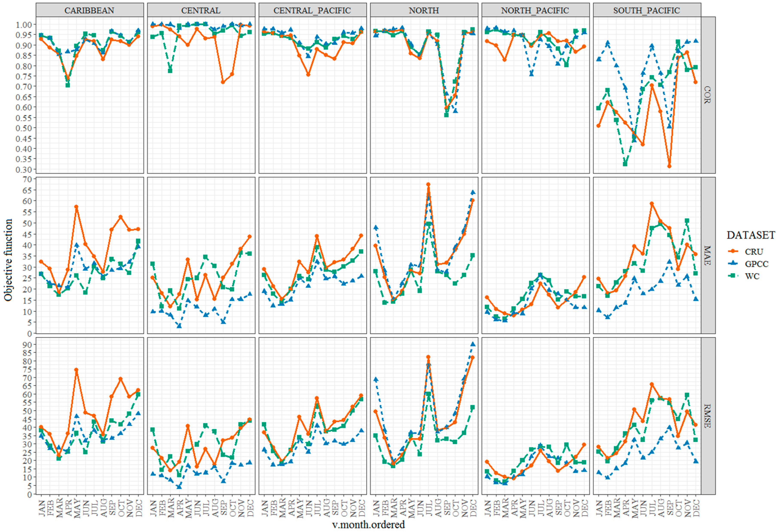Select the CENTRAL_PACIFIC facet header

[x=312, y=10]
